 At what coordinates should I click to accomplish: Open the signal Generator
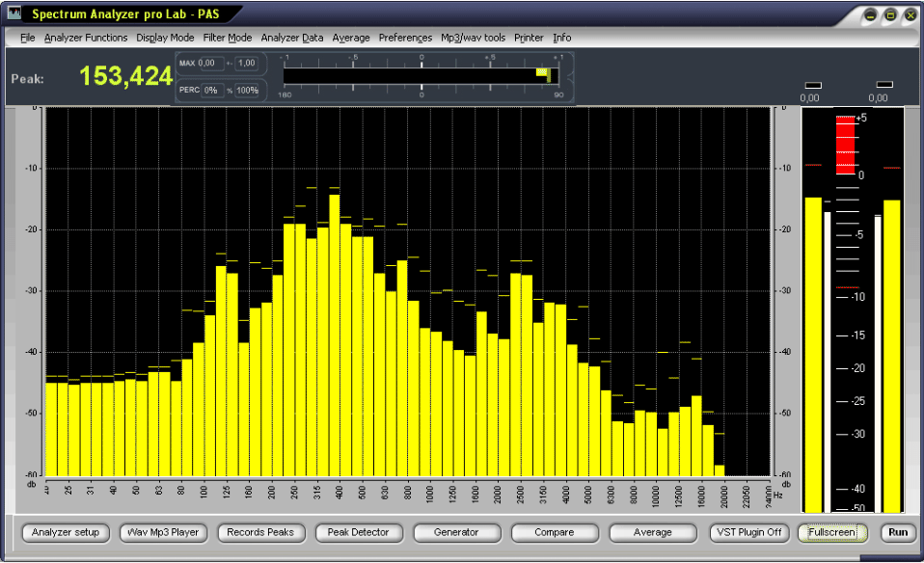click(456, 532)
